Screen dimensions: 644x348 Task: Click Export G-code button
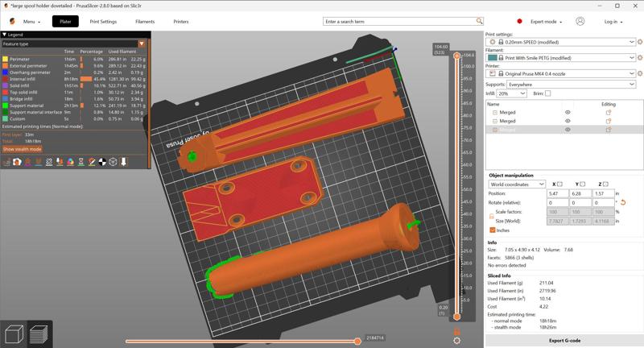[x=564, y=341]
